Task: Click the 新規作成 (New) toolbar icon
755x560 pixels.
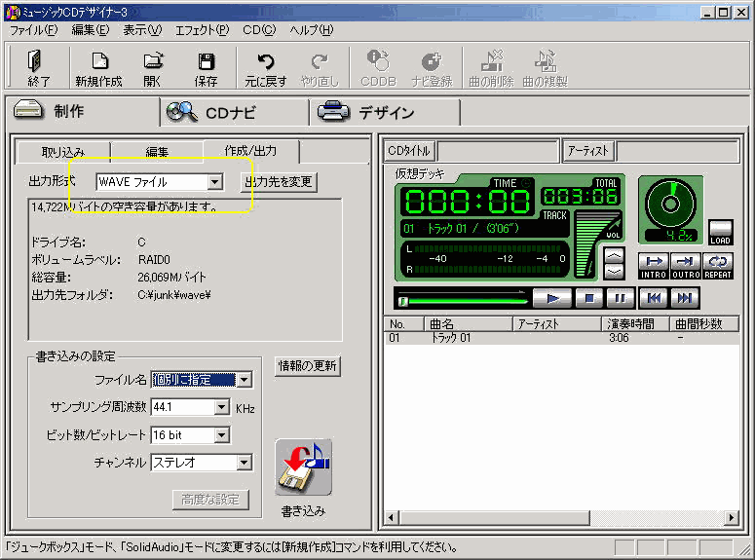Action: [98, 68]
